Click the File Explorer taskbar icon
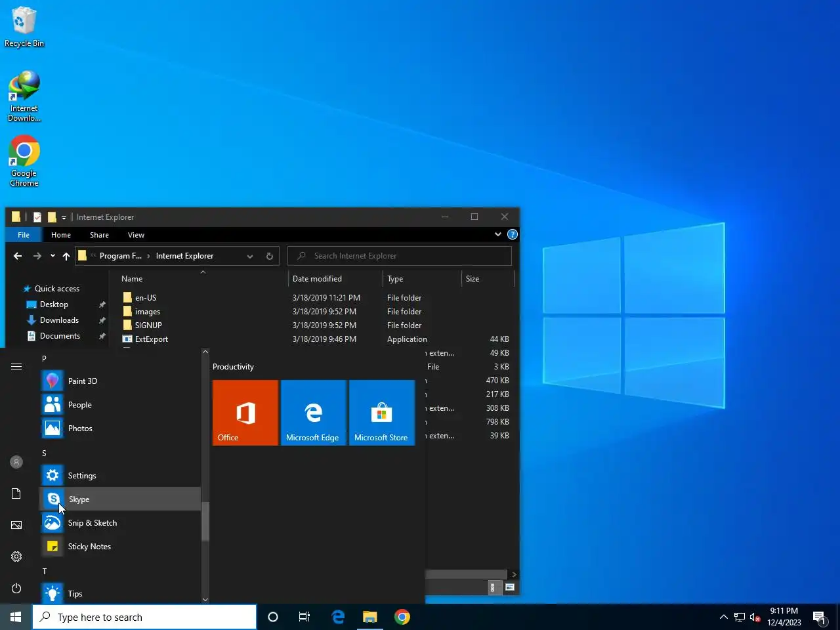 tap(370, 617)
